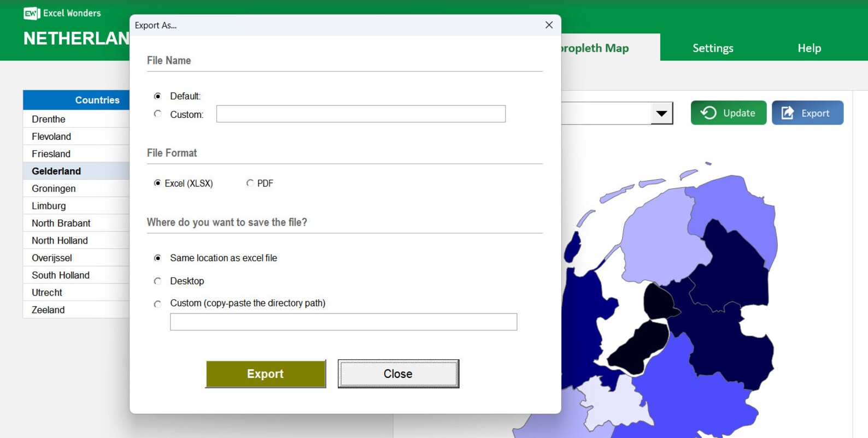This screenshot has width=868, height=438.
Task: Click the green Update button
Action: pyautogui.click(x=729, y=113)
